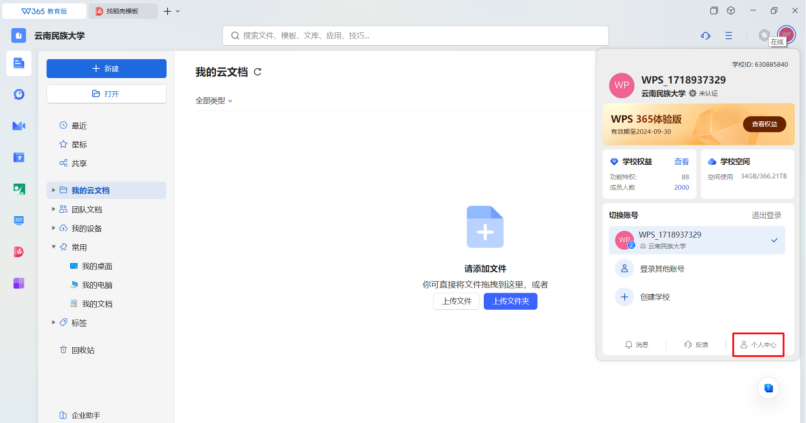Open the video meeting icon in left rail
This screenshot has height=423, width=806.
19,126
